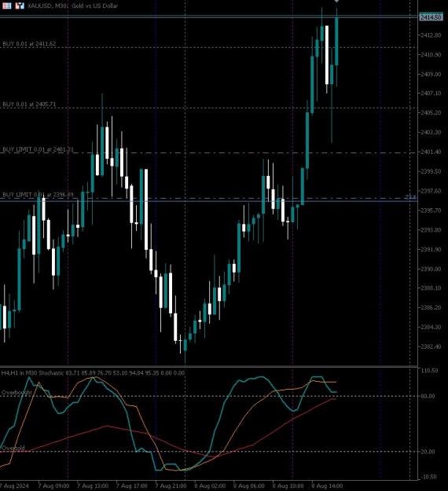Image resolution: width=448 pixels, height=491 pixels.
Task: Open the Depth of Market table icon
Action: click(6, 5)
